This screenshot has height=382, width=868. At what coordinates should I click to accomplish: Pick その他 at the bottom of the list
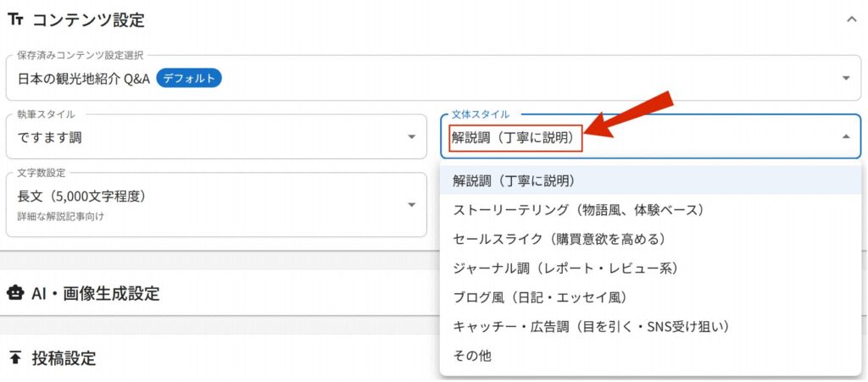(472, 356)
